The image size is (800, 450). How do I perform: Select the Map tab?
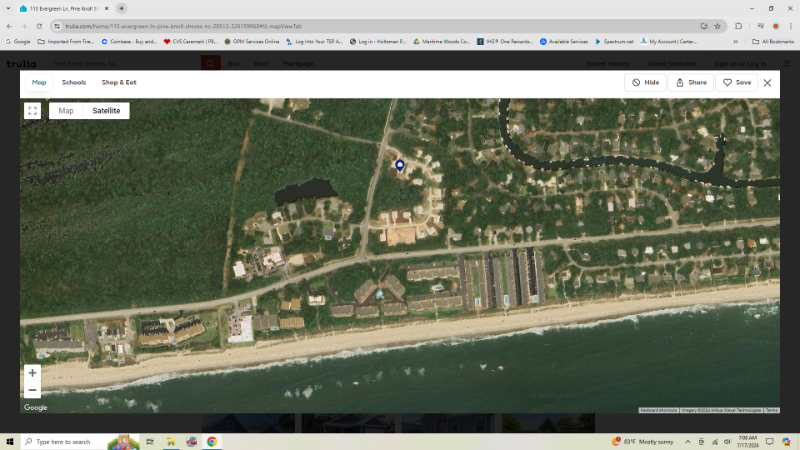(39, 82)
